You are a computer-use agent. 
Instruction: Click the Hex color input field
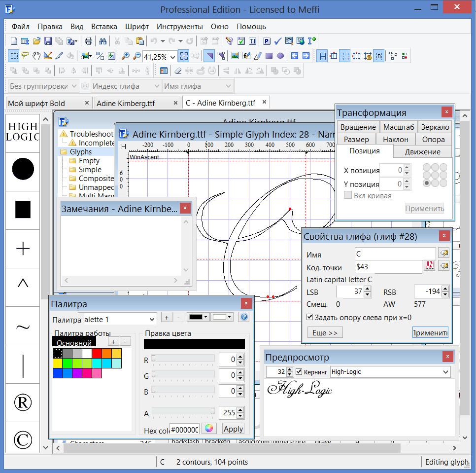click(184, 429)
